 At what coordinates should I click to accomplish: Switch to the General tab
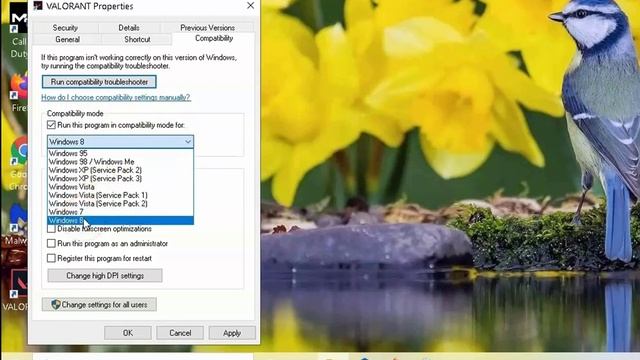click(67, 39)
